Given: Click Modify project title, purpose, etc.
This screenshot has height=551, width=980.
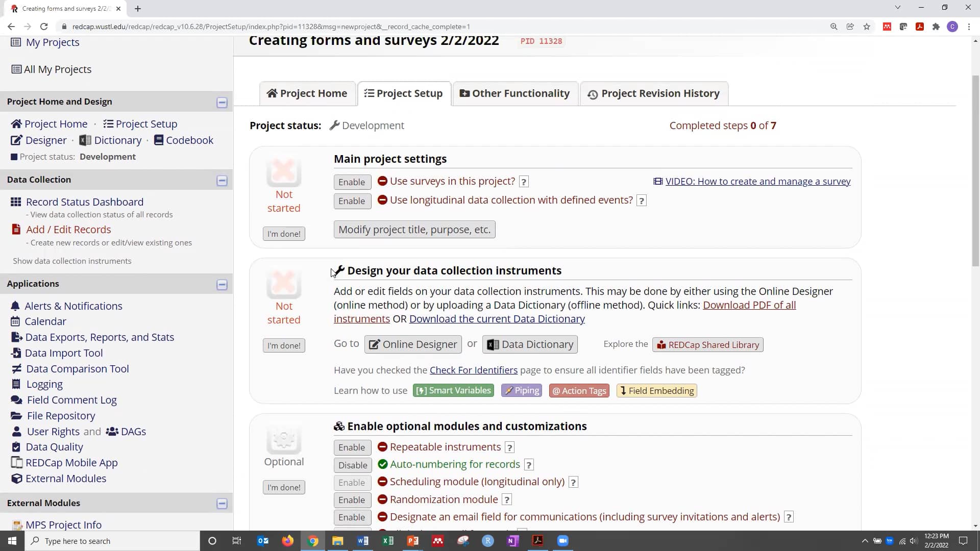Looking at the screenshot, I should [x=414, y=229].
